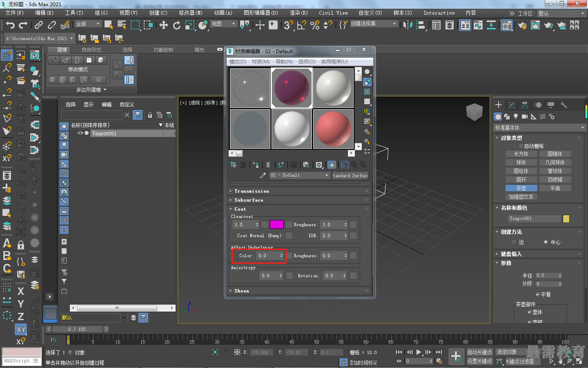The image size is (588, 368).
Task: Open the 创建选择集 named selection dropdown
Action: (x=374, y=24)
